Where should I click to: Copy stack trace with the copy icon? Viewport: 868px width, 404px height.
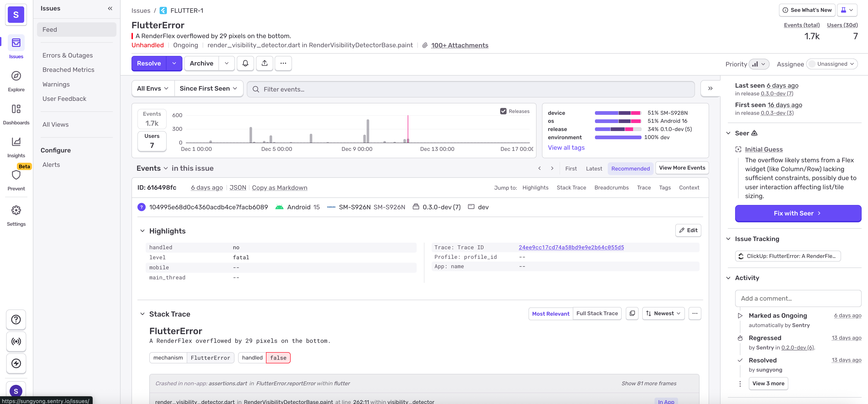[x=632, y=313]
